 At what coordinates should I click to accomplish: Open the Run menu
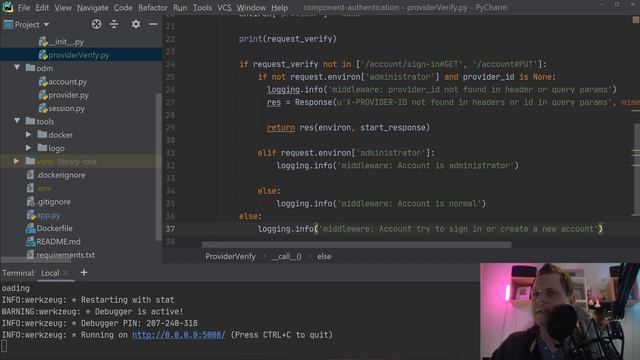[180, 7]
